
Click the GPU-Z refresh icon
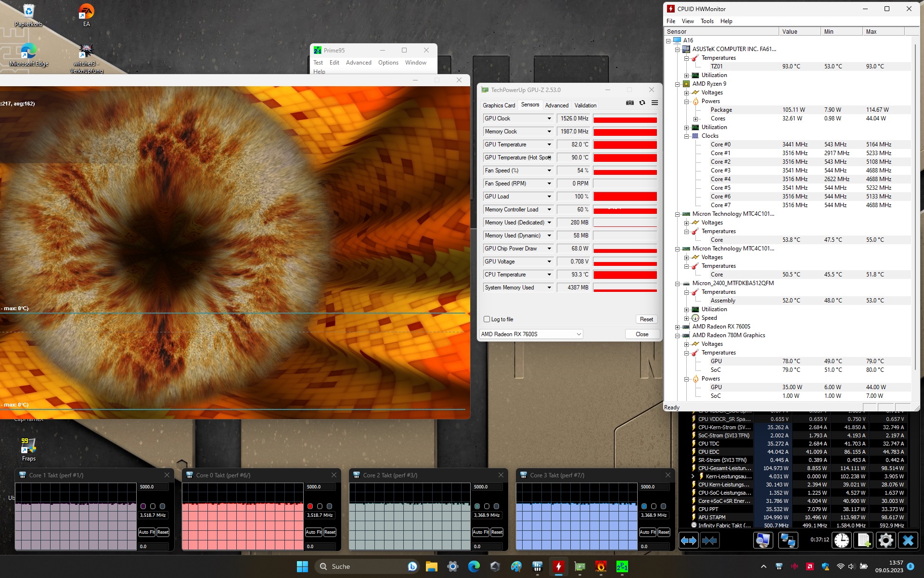point(642,103)
